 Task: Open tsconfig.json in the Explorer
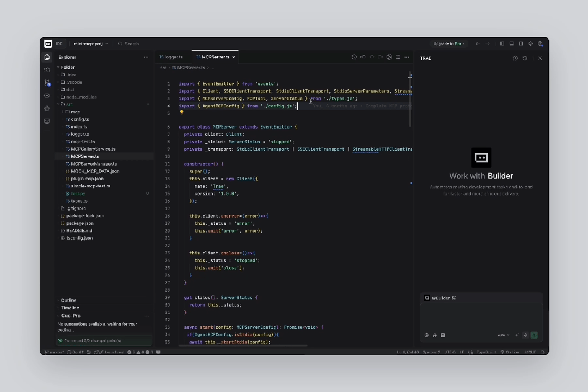(x=104, y=238)
